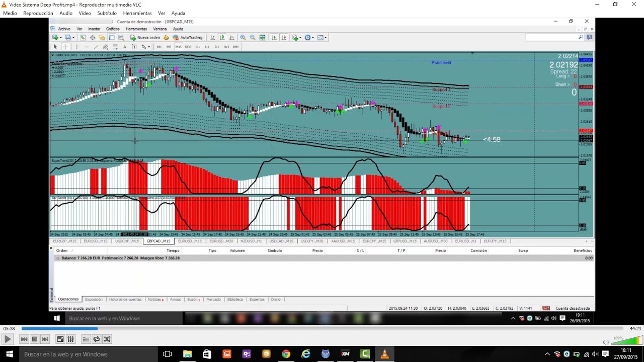Click the VLC loop toggle
This screenshot has width=644, height=362.
click(x=97, y=339)
